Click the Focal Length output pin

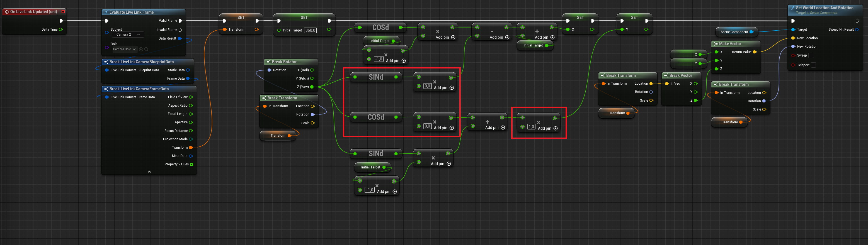click(191, 114)
